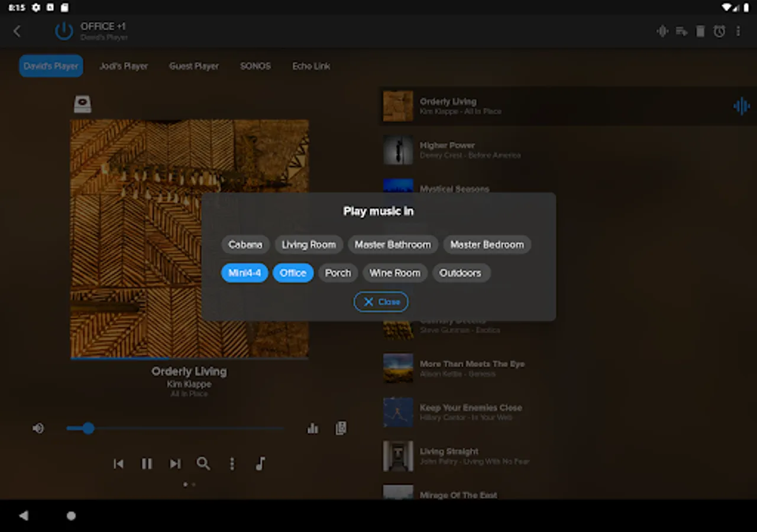757x532 pixels.
Task: Tap the Android back navigation button
Action: pos(24,516)
